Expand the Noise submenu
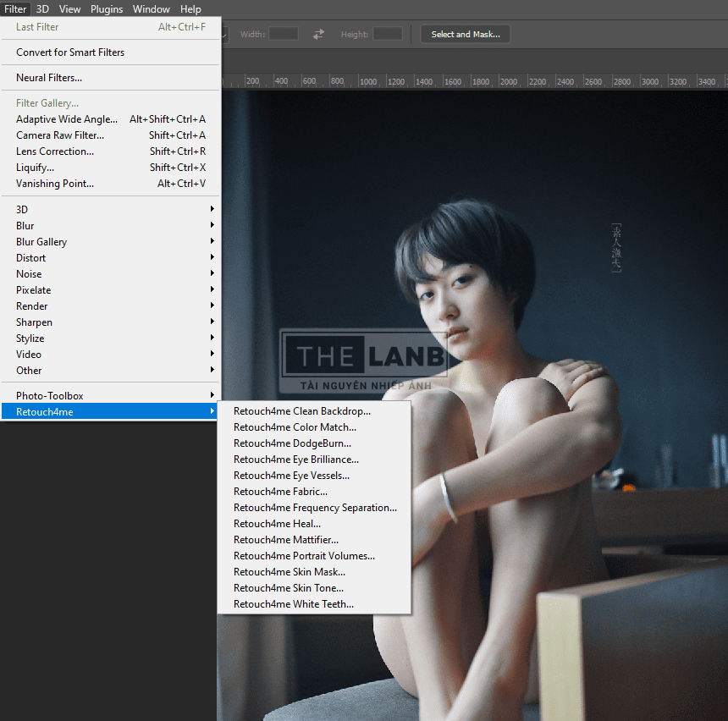The image size is (728, 721). tap(111, 274)
